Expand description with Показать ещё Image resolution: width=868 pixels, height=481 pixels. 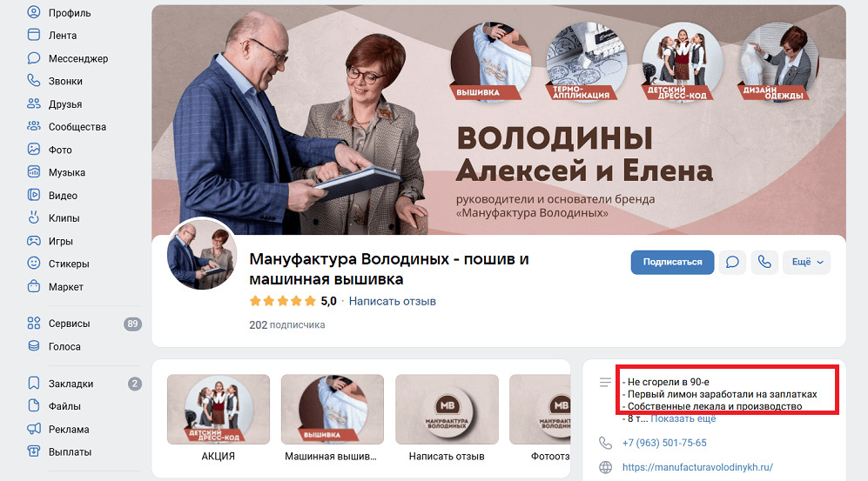pyautogui.click(x=683, y=418)
